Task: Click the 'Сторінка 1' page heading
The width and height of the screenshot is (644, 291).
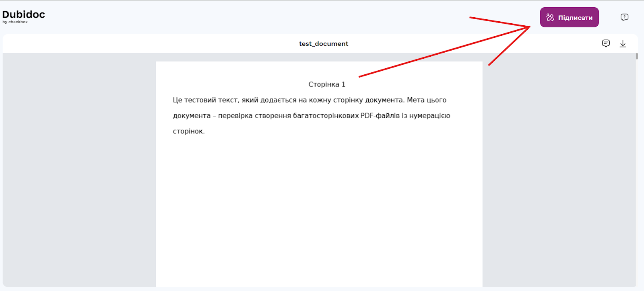Action: tap(327, 84)
